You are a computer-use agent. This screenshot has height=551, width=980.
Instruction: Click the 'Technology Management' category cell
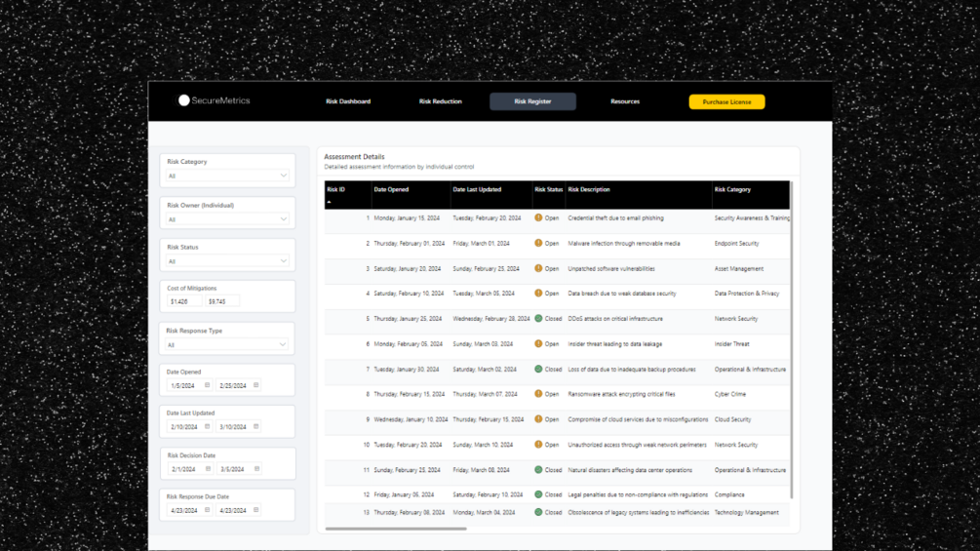(746, 513)
